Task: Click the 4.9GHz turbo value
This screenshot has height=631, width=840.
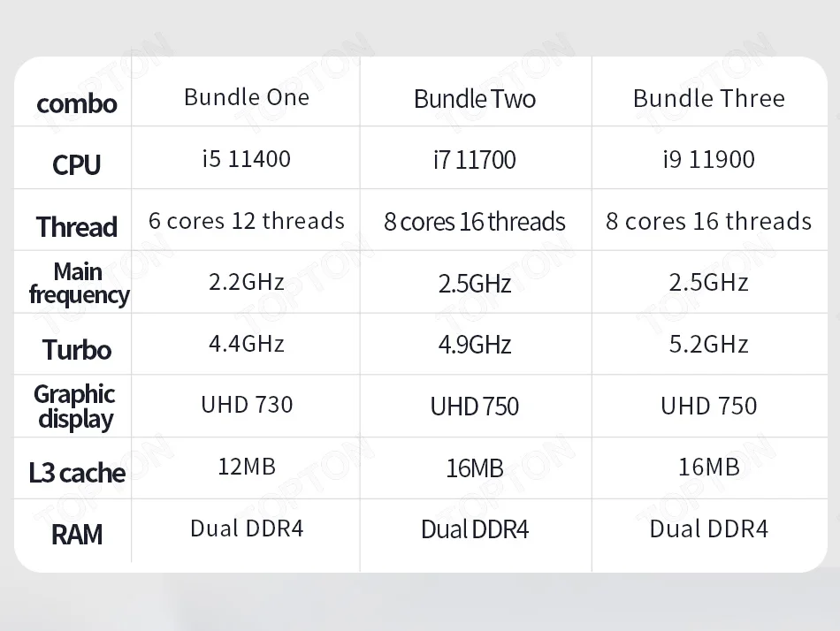Action: tap(475, 345)
